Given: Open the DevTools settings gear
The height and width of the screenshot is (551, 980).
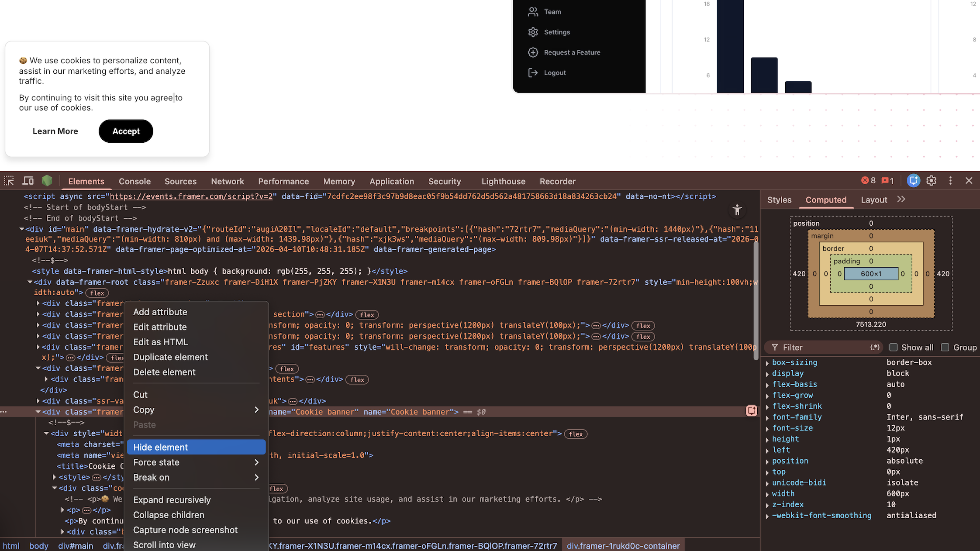Looking at the screenshot, I should [932, 180].
